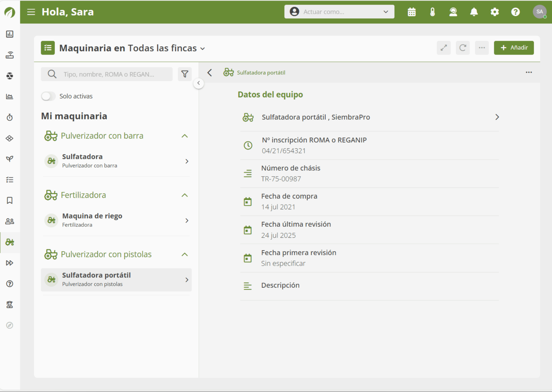Click the thermometer icon in top bar

click(x=432, y=12)
